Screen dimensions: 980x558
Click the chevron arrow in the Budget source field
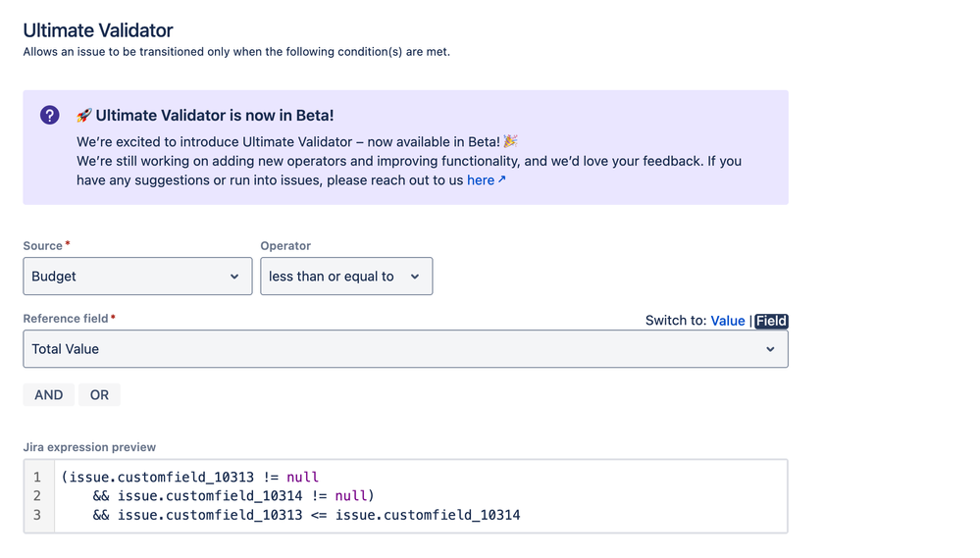pyautogui.click(x=234, y=277)
